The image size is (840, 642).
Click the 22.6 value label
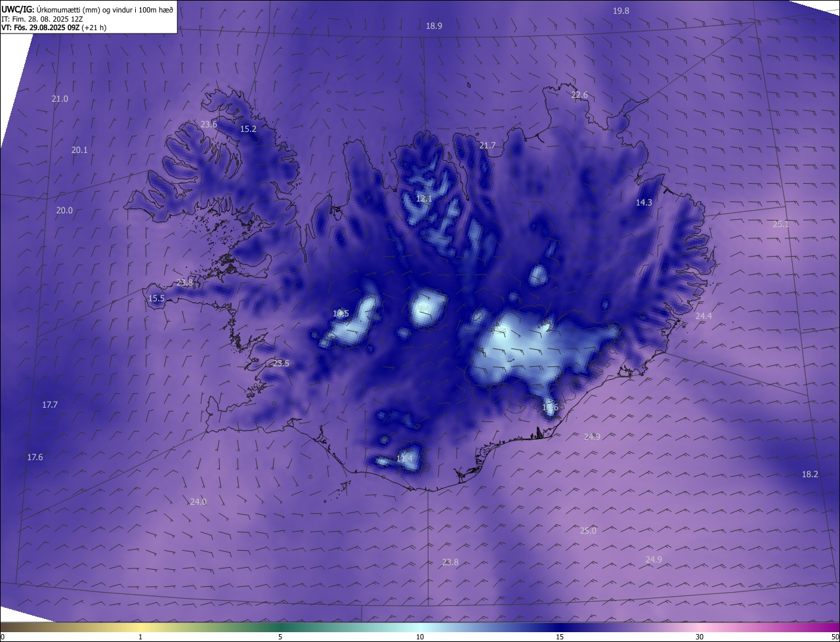coord(579,95)
